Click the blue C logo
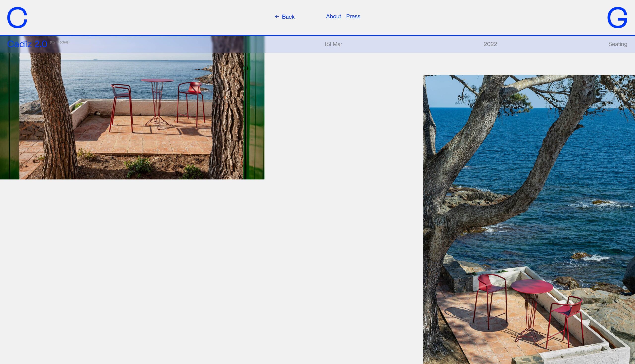The image size is (635, 364). coord(17,18)
